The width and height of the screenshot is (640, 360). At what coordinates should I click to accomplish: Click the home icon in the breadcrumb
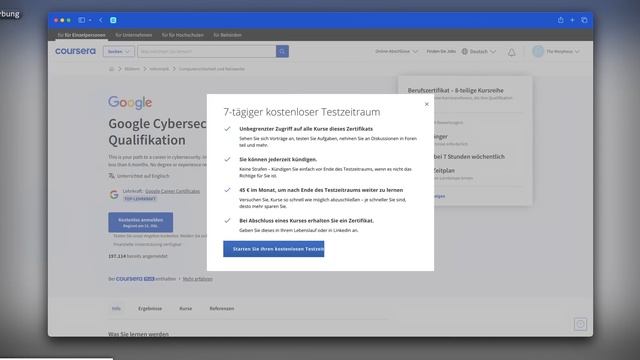pyautogui.click(x=111, y=69)
